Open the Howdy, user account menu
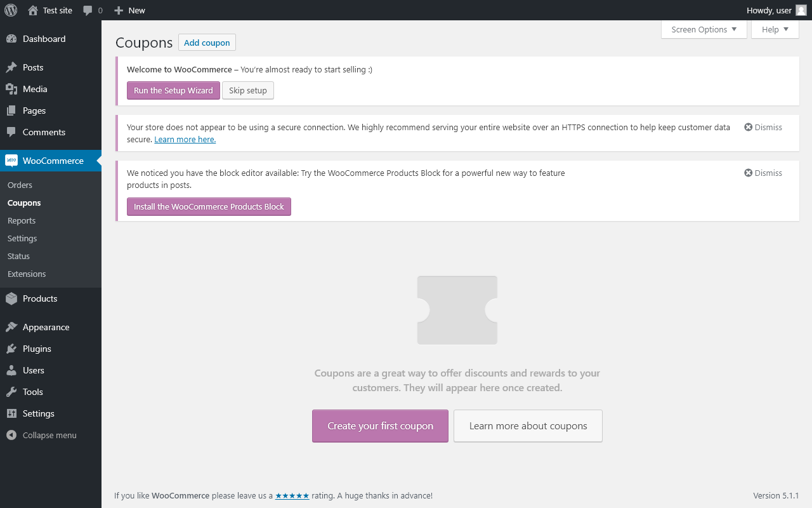This screenshot has height=508, width=812. tap(776, 10)
